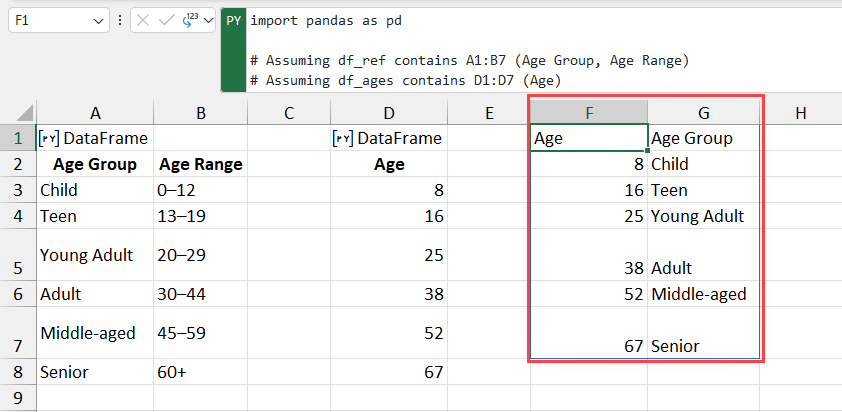Confirm the formula with checkmark icon
The image size is (842, 412).
pyautogui.click(x=167, y=21)
